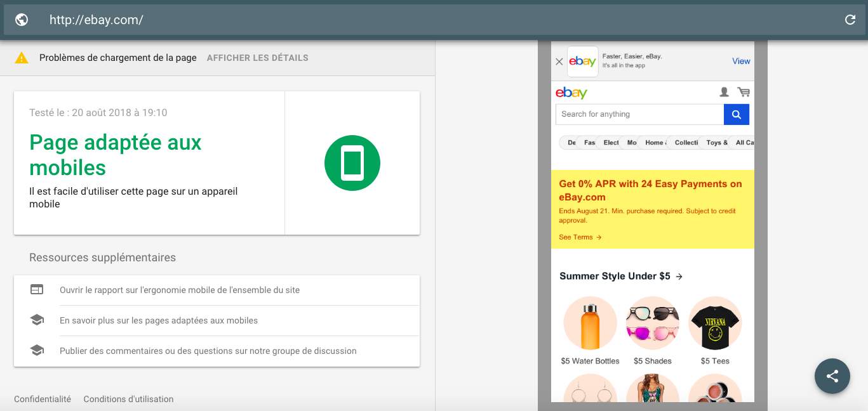
Task: Click AFFICHER LES DÉTAILS
Action: click(257, 58)
